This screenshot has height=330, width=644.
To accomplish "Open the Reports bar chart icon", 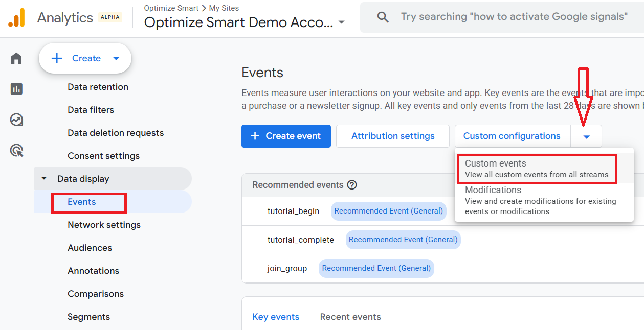I will click(x=16, y=89).
